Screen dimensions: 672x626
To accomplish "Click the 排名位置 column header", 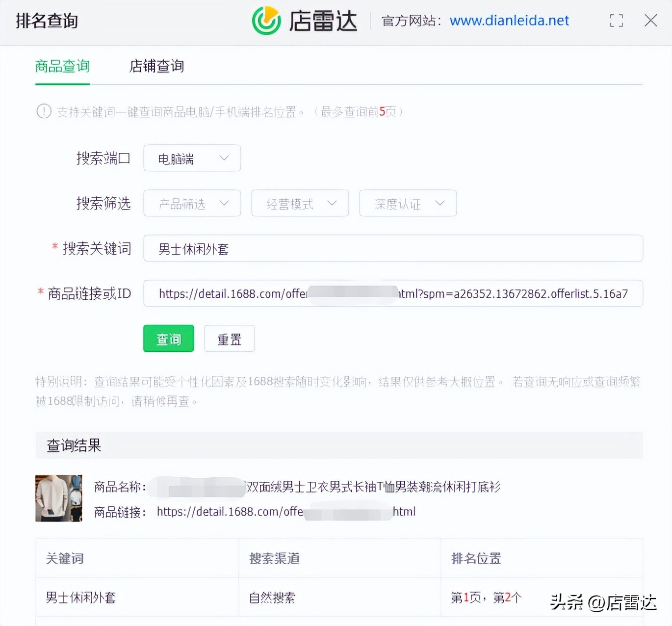I will [476, 558].
